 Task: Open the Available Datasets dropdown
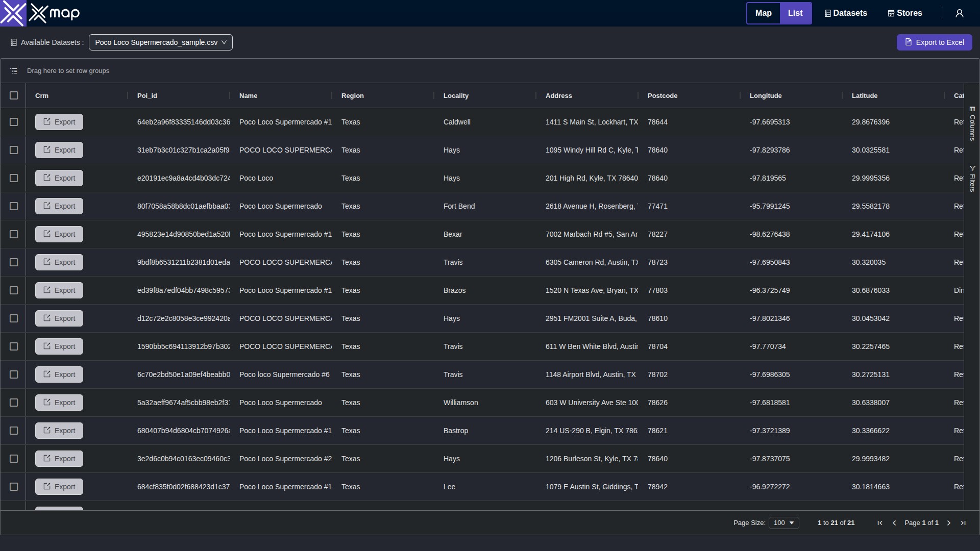(160, 42)
